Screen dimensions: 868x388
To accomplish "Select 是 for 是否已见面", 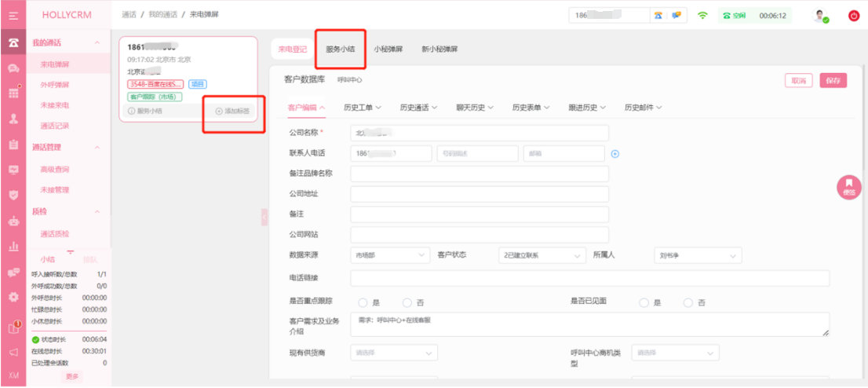I will [644, 302].
